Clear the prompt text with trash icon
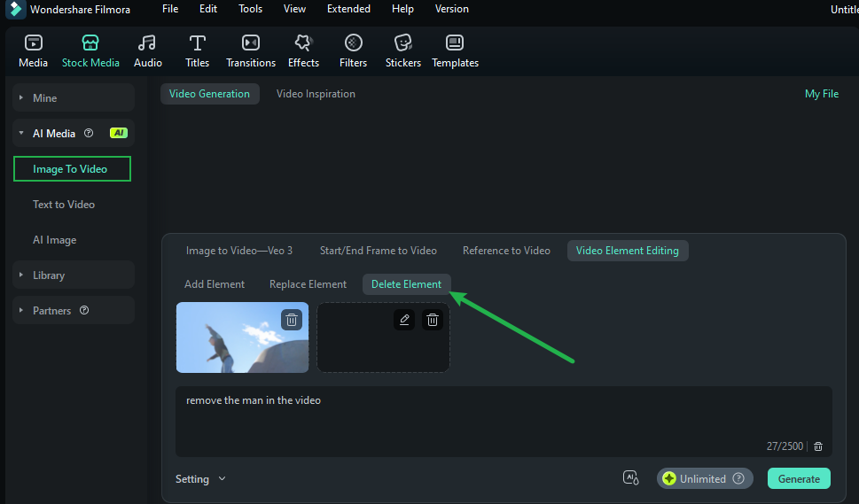Screen dimensions: 859x504 tap(818, 446)
